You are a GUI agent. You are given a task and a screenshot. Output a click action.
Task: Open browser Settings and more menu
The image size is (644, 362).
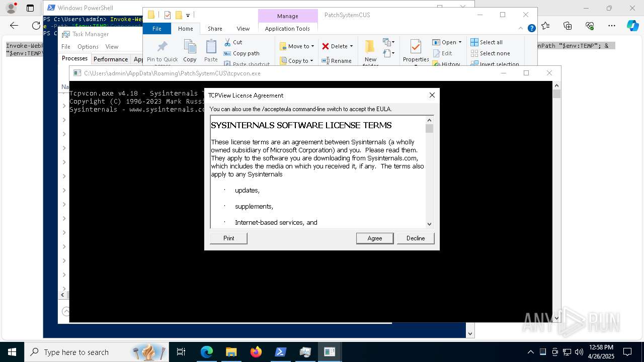click(611, 26)
